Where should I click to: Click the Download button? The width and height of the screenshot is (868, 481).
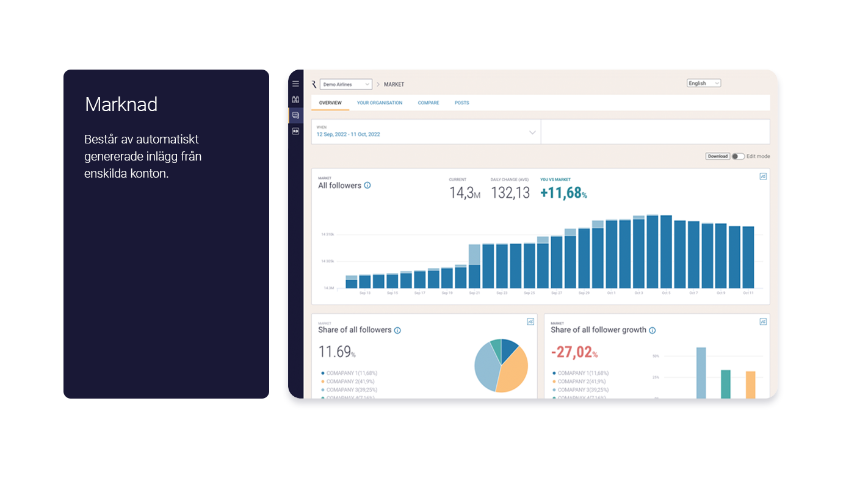pyautogui.click(x=718, y=156)
